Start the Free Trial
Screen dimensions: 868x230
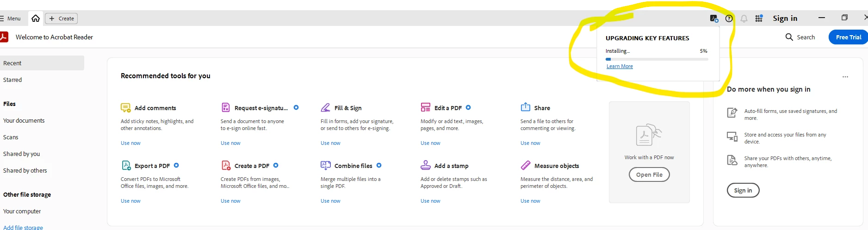[848, 37]
